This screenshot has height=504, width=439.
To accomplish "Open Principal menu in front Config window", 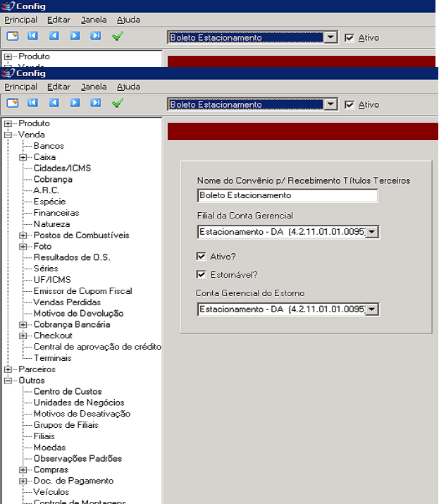I will pos(21,87).
